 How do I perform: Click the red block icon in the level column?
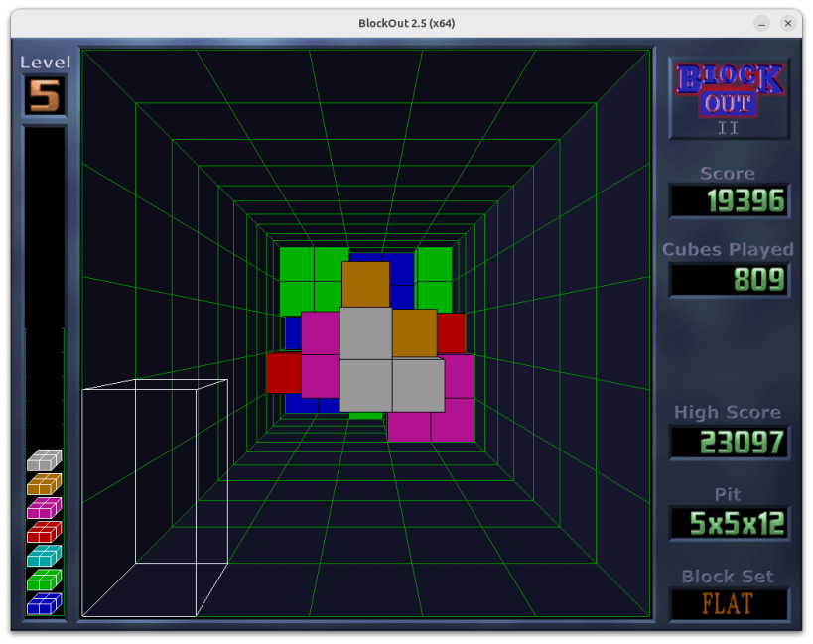tap(44, 532)
